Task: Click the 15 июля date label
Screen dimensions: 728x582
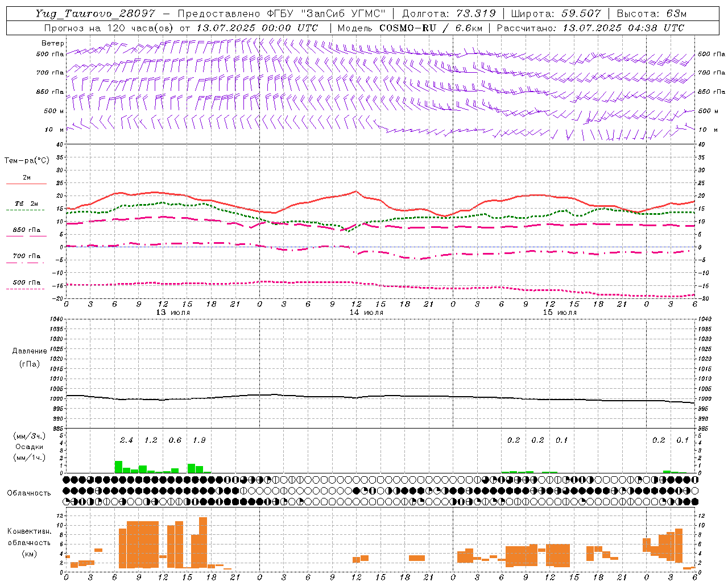Action: point(560,313)
